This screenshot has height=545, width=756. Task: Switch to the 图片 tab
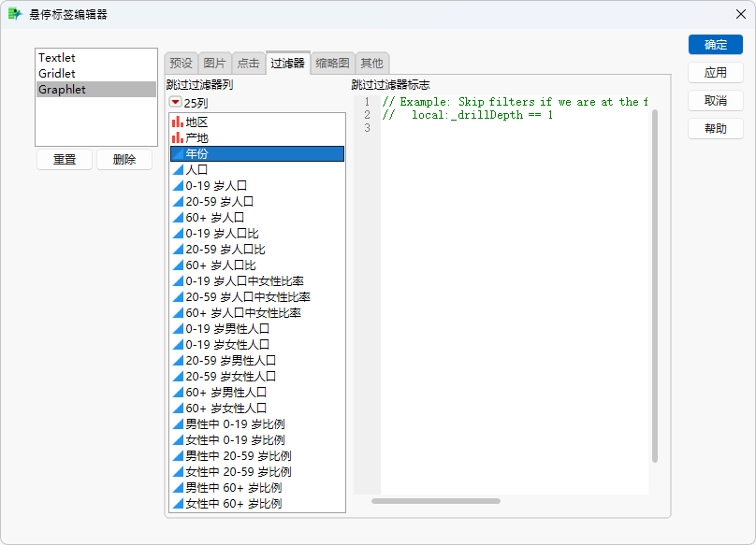click(214, 64)
